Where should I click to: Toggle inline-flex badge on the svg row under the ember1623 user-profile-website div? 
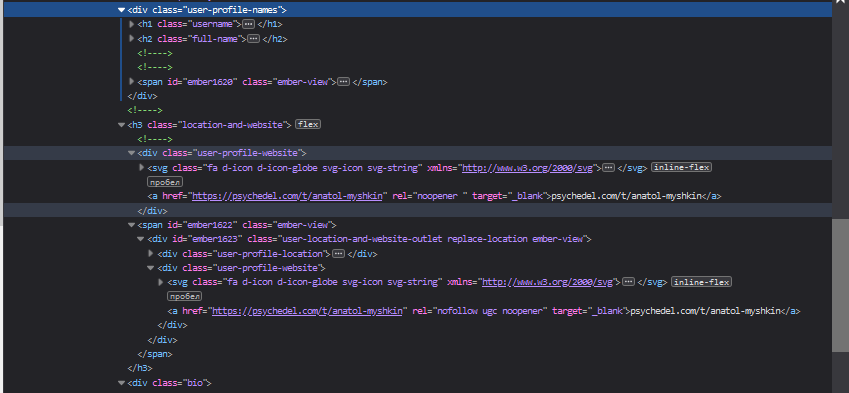point(701,282)
